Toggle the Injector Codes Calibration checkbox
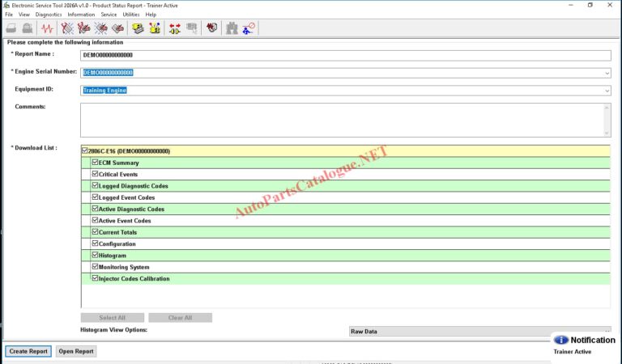This screenshot has height=364, width=622. (x=95, y=278)
